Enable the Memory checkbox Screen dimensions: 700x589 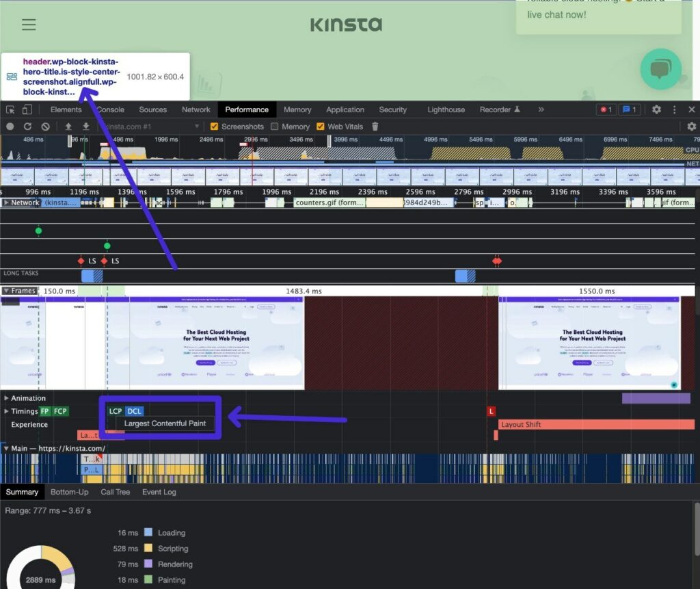pos(275,127)
